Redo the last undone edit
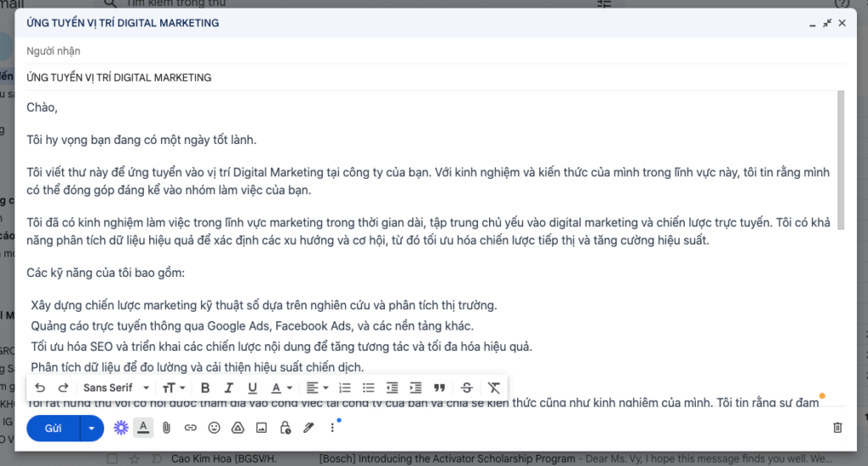The image size is (868, 466). [x=64, y=388]
